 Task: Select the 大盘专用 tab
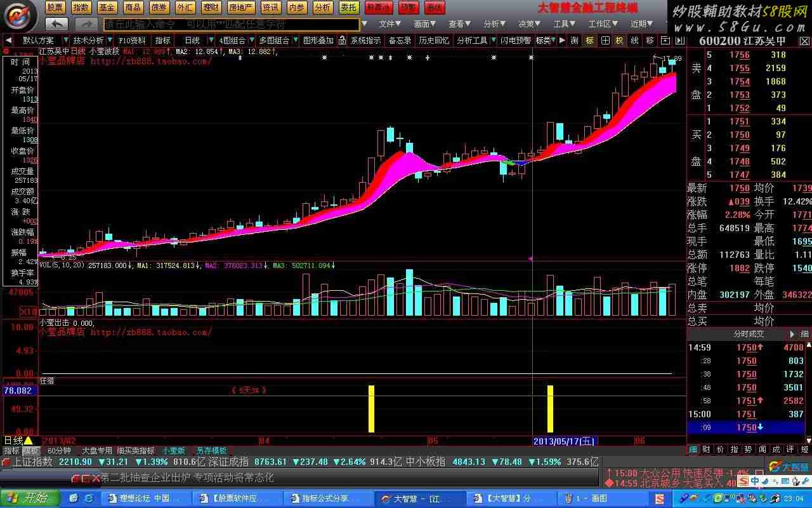[97, 450]
